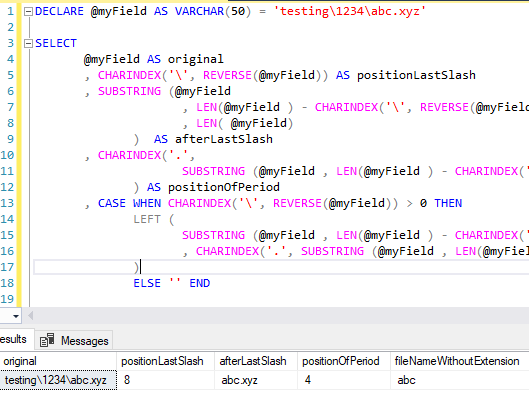Collapse the DECLARE statement outline box
529x409 pixels.
coord(29,12)
